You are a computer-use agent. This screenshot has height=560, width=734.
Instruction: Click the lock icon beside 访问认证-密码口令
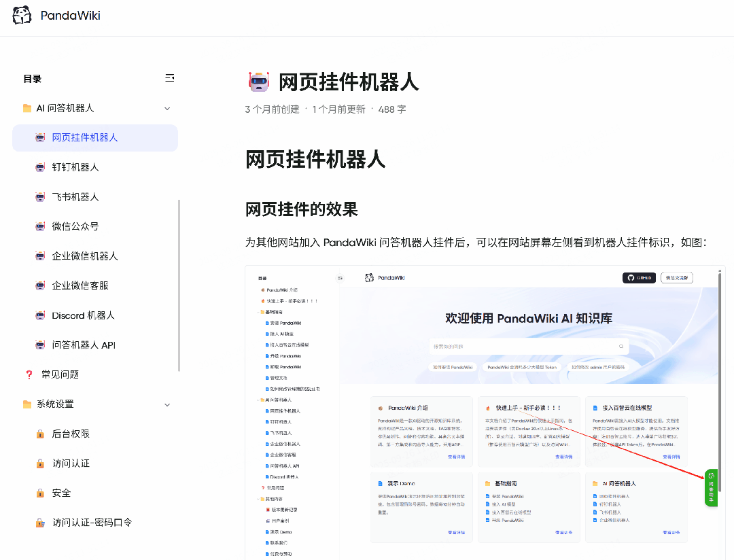(x=40, y=523)
